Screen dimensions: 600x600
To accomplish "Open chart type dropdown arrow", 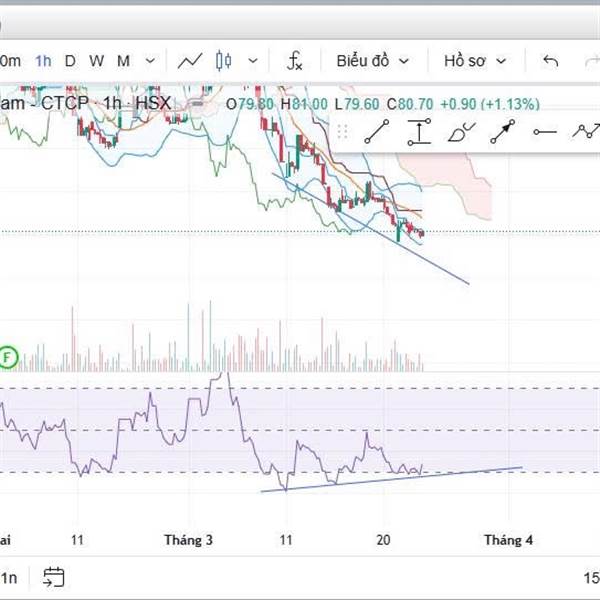I will [253, 61].
